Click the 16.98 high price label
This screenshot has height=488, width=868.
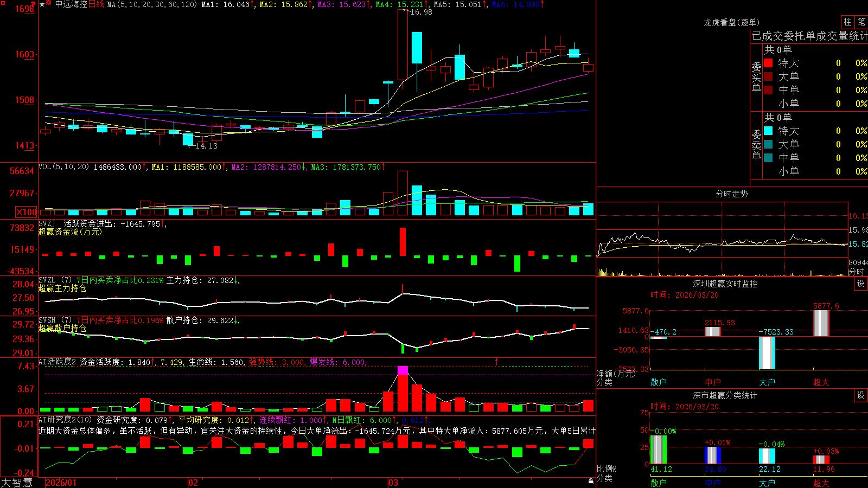(x=421, y=12)
